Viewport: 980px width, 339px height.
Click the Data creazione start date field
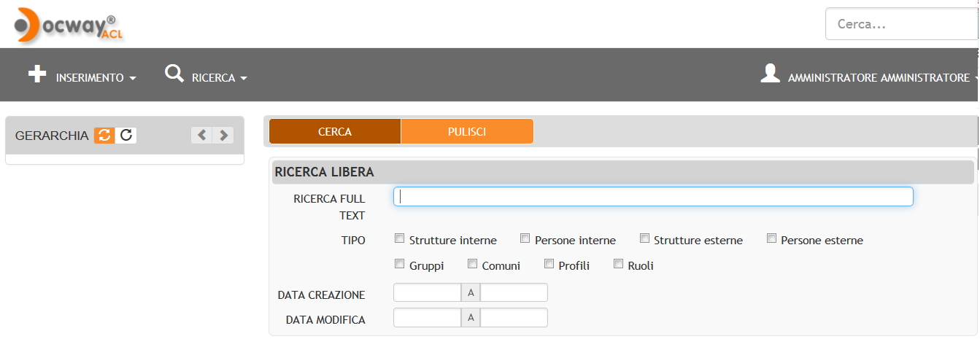pos(427,292)
